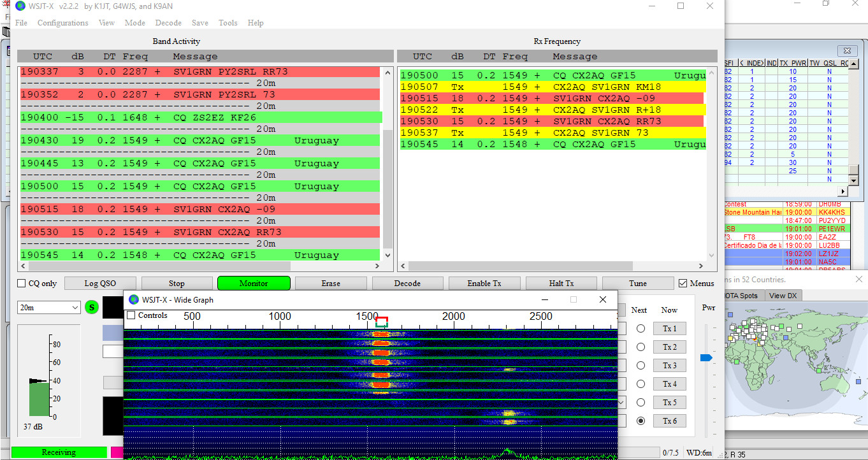Click the Stop button
This screenshot has width=868, height=460.
pos(177,284)
